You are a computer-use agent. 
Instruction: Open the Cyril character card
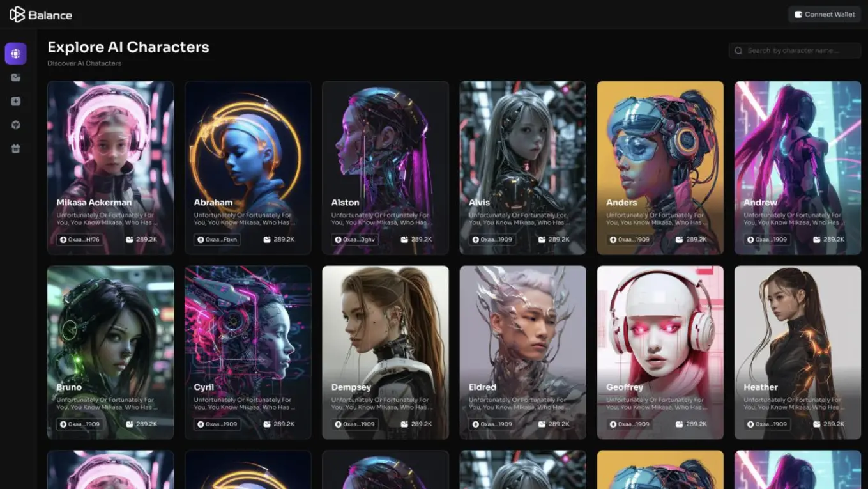click(x=248, y=352)
